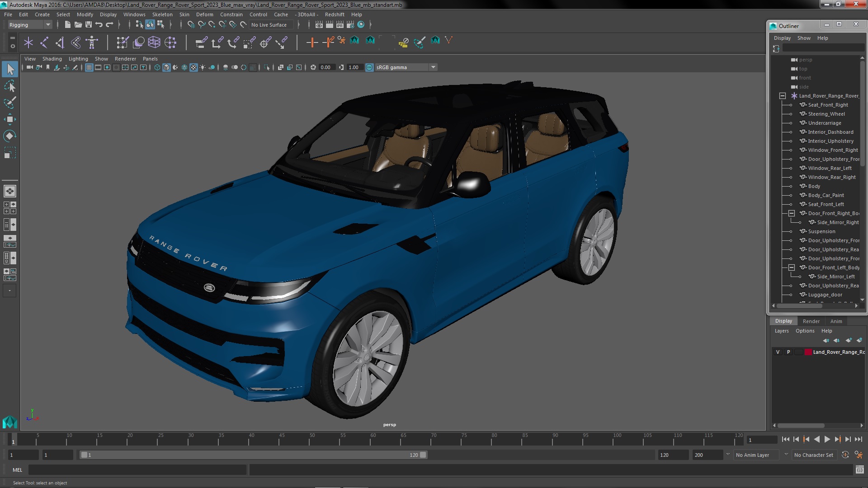This screenshot has height=488, width=868.
Task: Click the Set Key orange plus icon
Action: coord(311,42)
